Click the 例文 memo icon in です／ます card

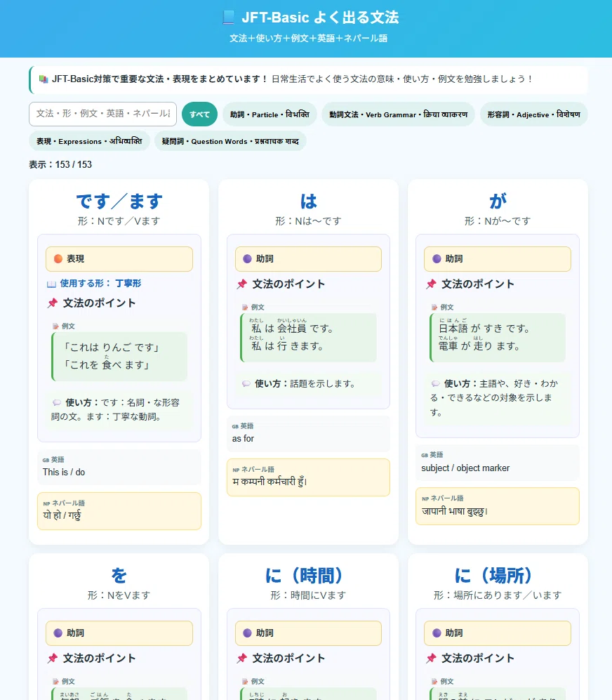click(x=55, y=326)
